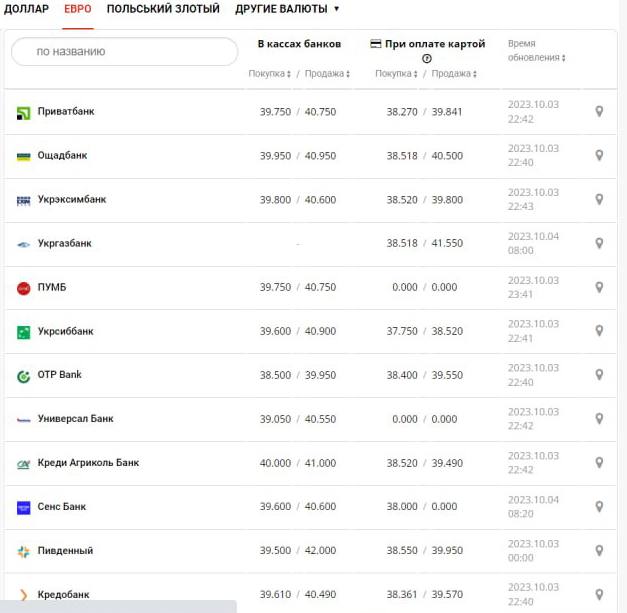Click the map pin icon for Приватбанк
Viewport: 627px width, 613px height.
(x=599, y=111)
